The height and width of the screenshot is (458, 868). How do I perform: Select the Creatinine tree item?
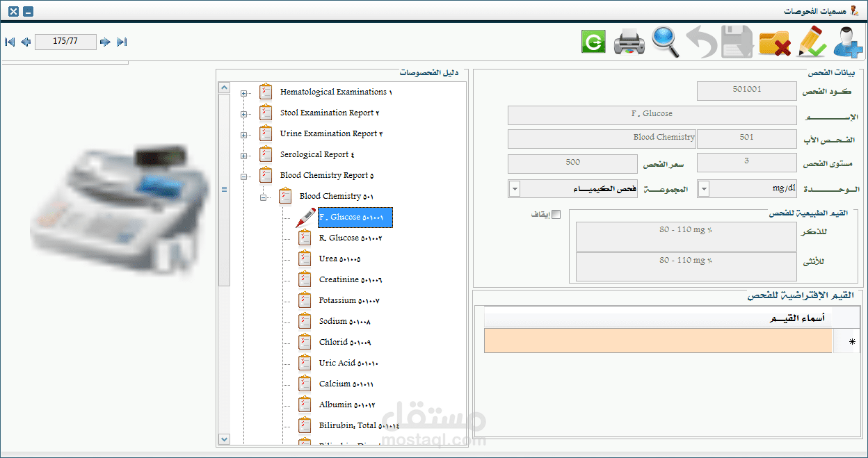[x=351, y=279]
